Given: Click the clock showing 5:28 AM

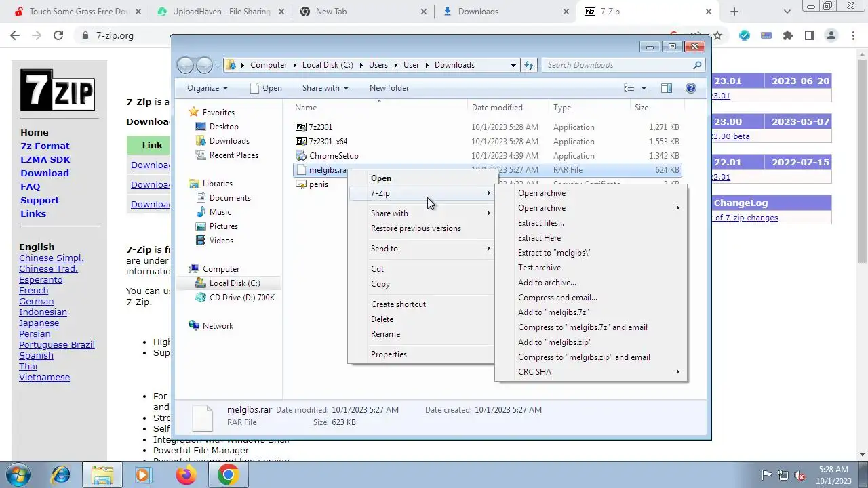Looking at the screenshot, I should [x=833, y=470].
